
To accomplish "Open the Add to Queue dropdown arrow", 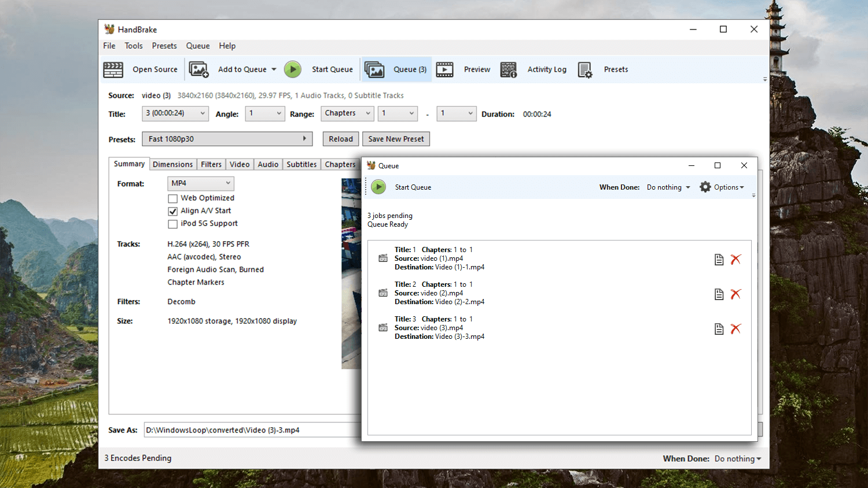I will point(274,69).
